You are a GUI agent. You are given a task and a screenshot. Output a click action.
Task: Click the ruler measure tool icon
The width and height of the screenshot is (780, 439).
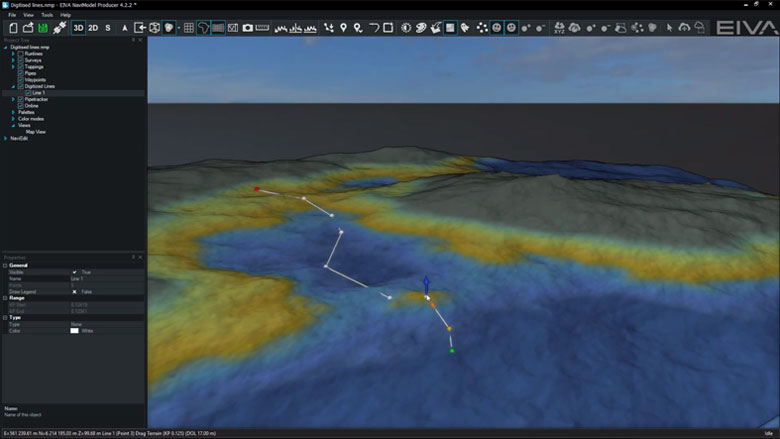click(263, 28)
